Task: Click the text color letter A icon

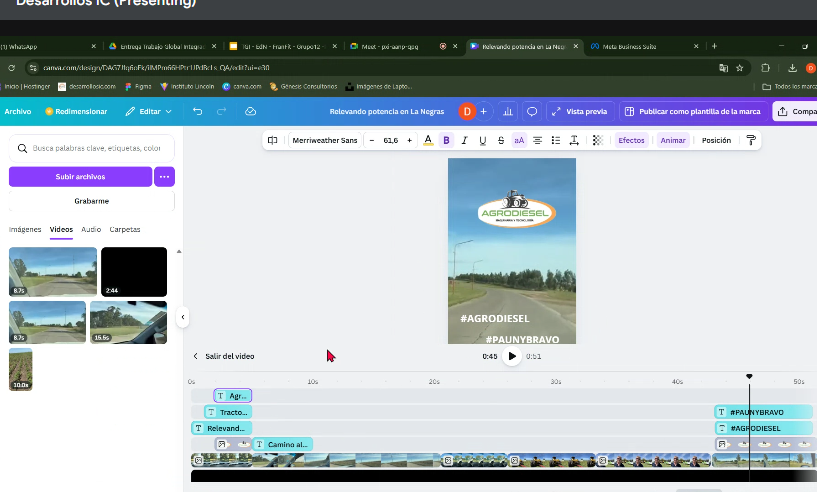Action: pos(428,140)
